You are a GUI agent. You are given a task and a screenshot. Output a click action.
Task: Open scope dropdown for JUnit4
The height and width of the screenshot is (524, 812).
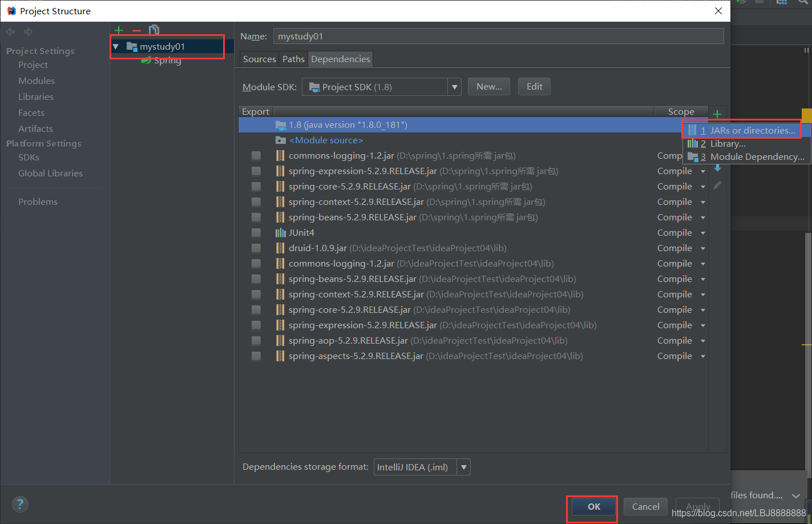click(703, 233)
